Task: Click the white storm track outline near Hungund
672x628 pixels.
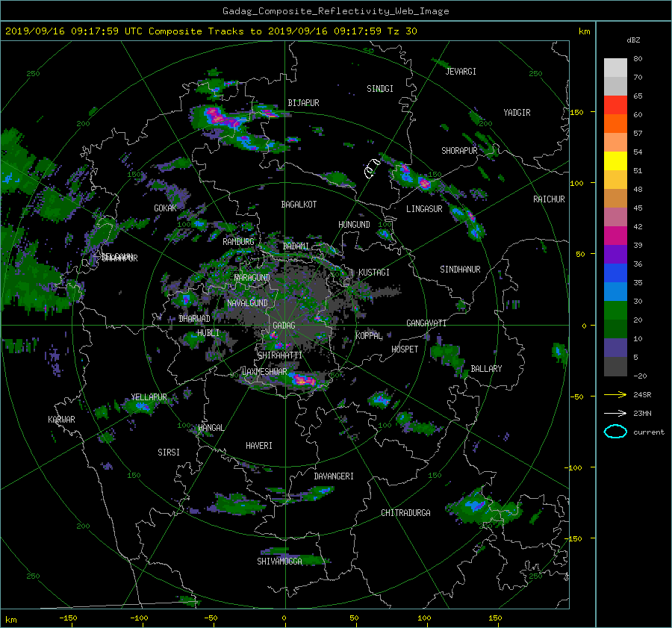Action: [x=372, y=167]
